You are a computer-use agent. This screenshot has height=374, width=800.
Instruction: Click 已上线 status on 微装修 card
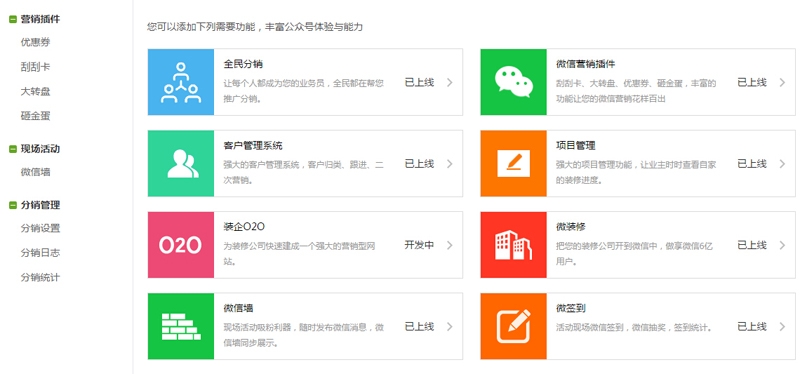pyautogui.click(x=752, y=245)
